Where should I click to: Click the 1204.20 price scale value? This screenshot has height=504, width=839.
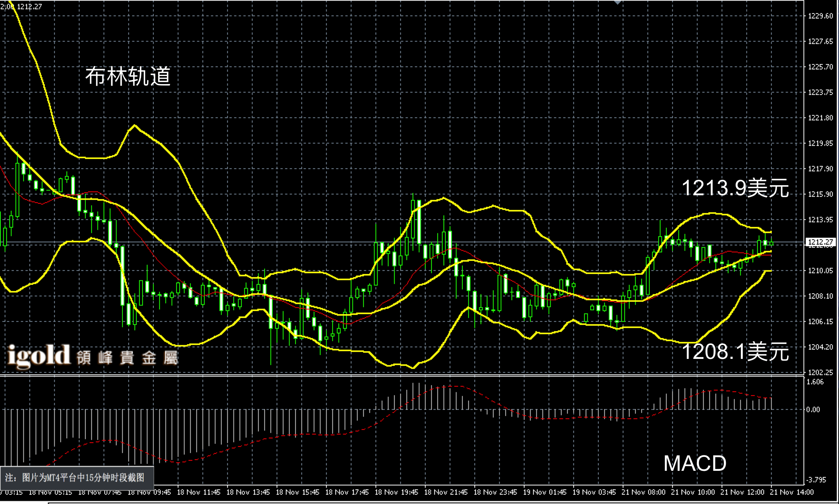(x=820, y=347)
